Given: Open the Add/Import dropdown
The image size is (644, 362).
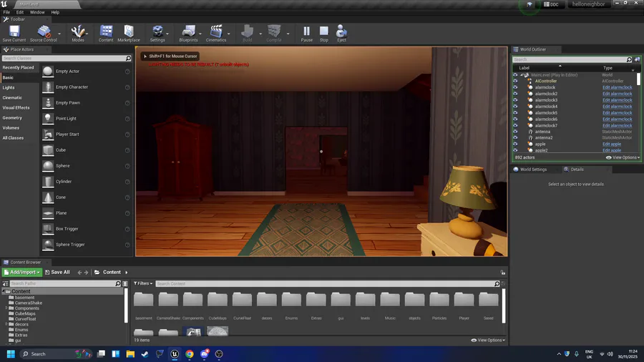Looking at the screenshot, I should [21, 272].
